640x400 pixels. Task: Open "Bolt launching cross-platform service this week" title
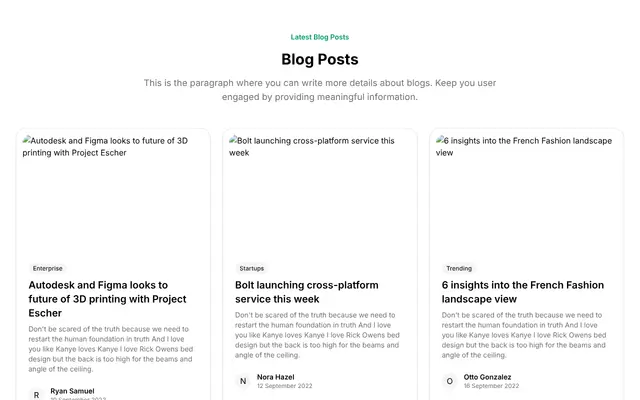(307, 292)
